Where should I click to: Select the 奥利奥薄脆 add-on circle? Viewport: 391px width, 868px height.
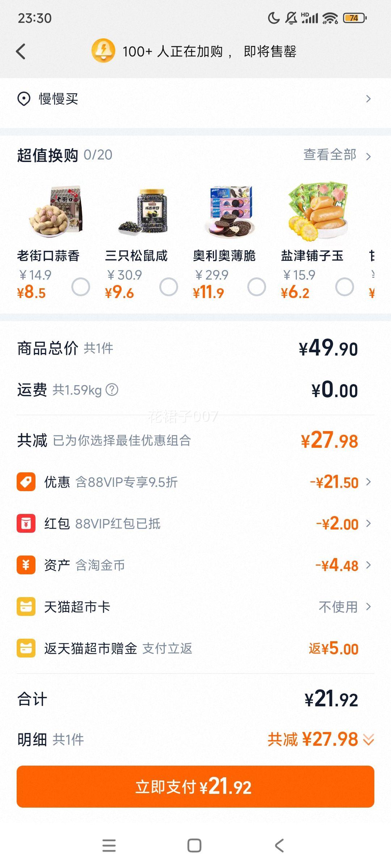(257, 287)
